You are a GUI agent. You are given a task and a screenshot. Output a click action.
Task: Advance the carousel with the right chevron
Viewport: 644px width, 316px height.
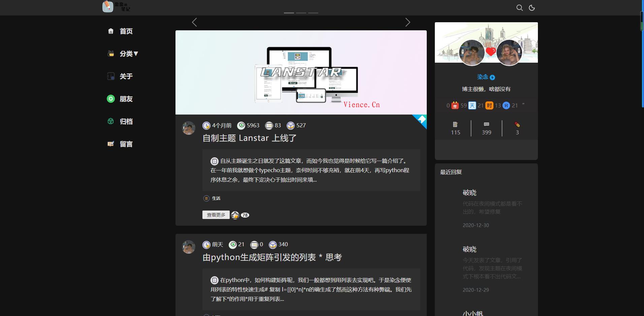tap(408, 22)
